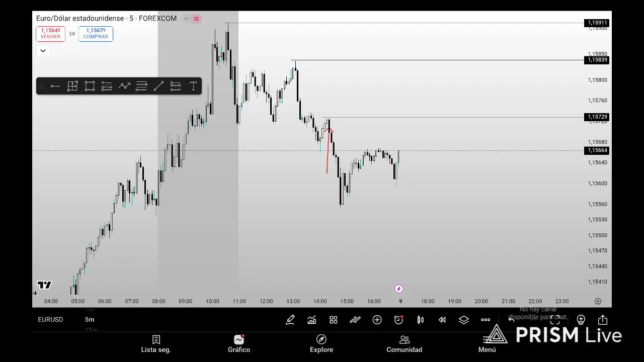The image size is (644, 362).
Task: Toggle the pink approximate market status badge
Action: tap(196, 19)
